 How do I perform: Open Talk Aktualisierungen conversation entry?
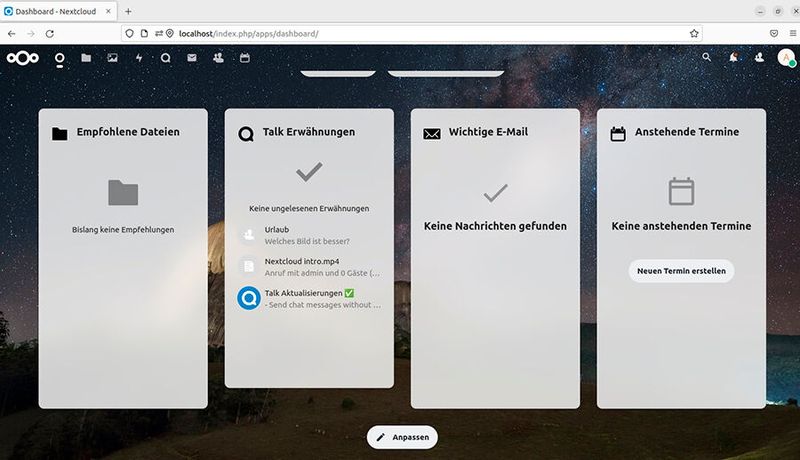[x=309, y=298]
